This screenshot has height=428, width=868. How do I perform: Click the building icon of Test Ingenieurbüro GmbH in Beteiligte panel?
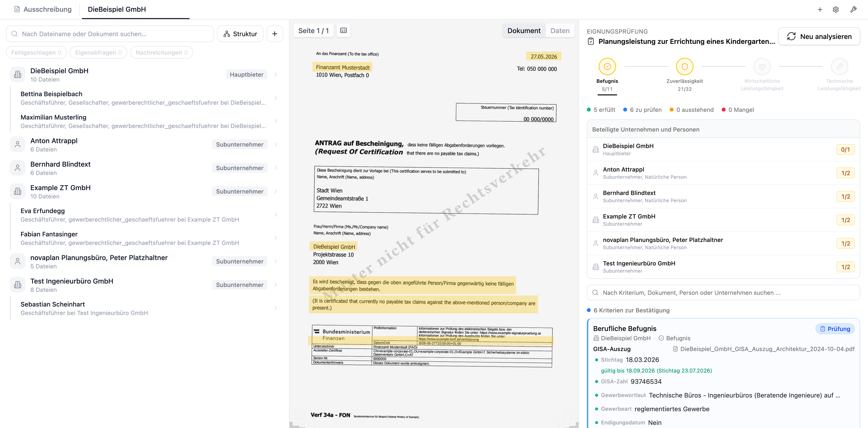[x=596, y=267]
